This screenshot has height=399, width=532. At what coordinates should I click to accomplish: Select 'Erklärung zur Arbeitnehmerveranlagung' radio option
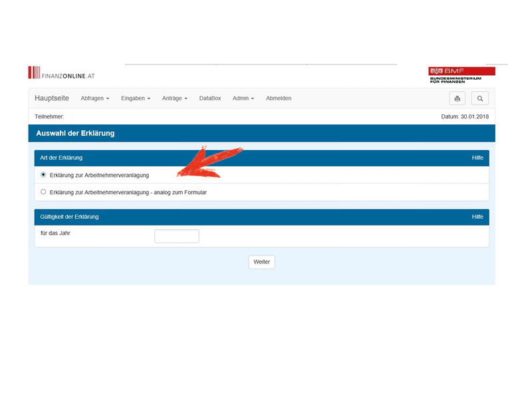pos(43,175)
